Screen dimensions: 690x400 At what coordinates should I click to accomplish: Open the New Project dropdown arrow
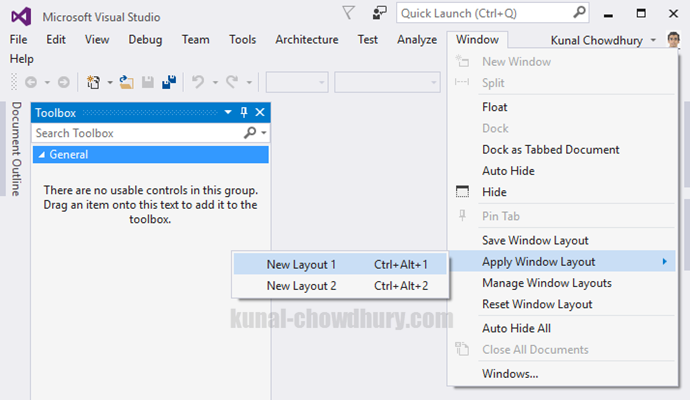(x=110, y=82)
